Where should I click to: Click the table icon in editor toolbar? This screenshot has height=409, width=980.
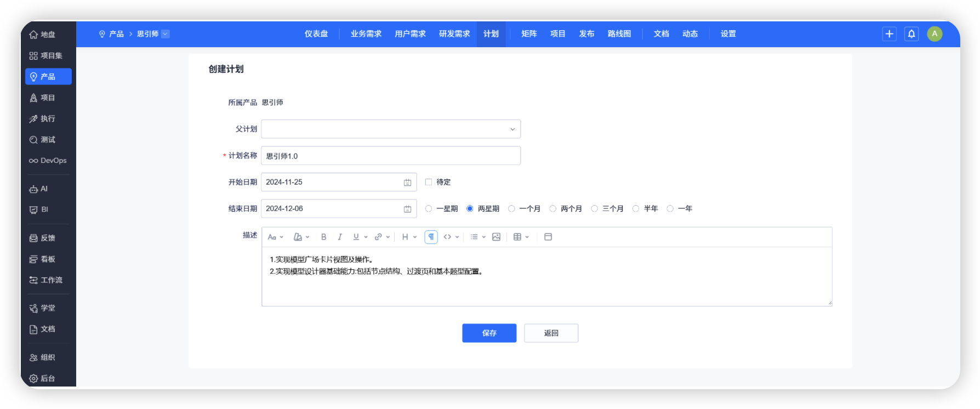click(x=517, y=237)
